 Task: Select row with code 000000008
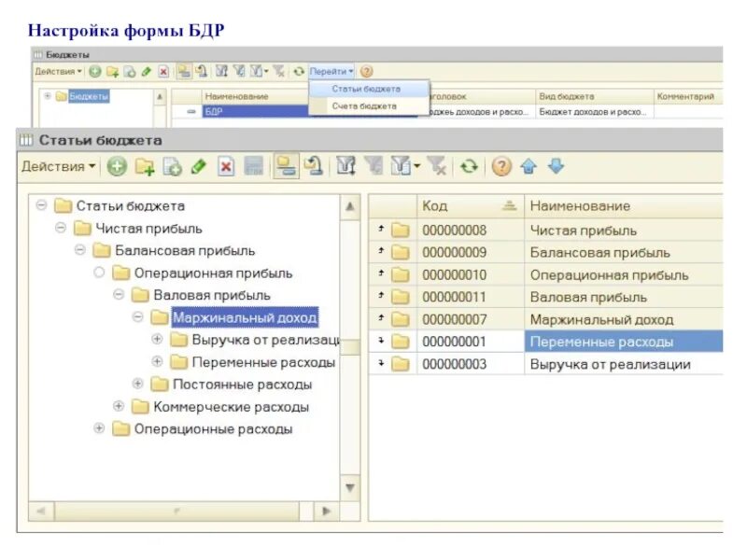pos(545,231)
